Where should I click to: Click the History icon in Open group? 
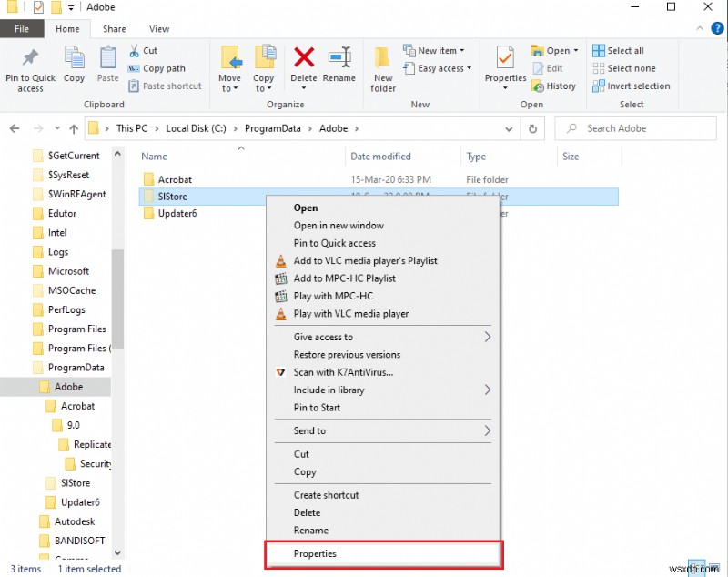(555, 86)
